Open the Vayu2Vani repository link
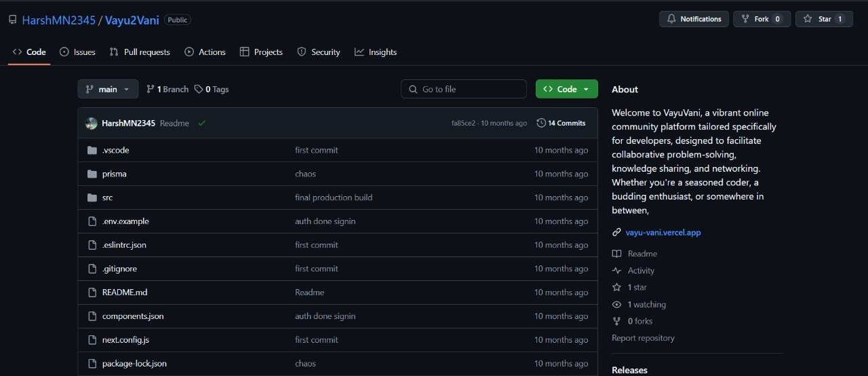Viewport: 868px width, 376px height. (132, 20)
